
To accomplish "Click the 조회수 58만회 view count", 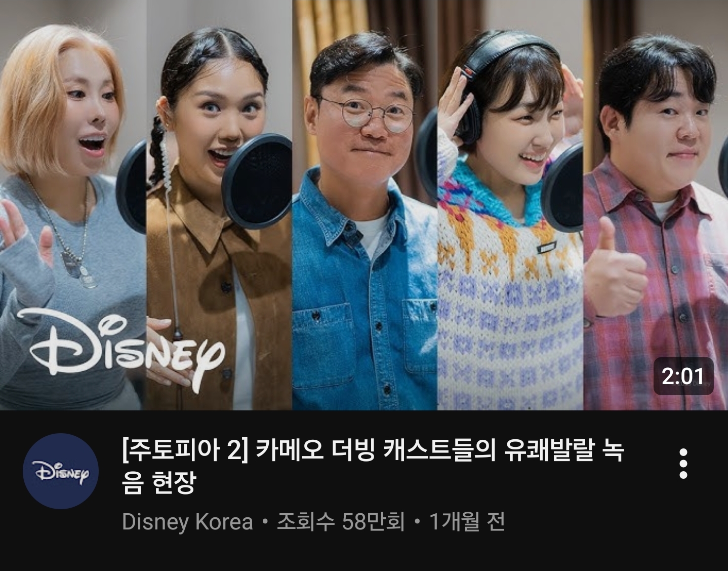I will pyautogui.click(x=340, y=522).
